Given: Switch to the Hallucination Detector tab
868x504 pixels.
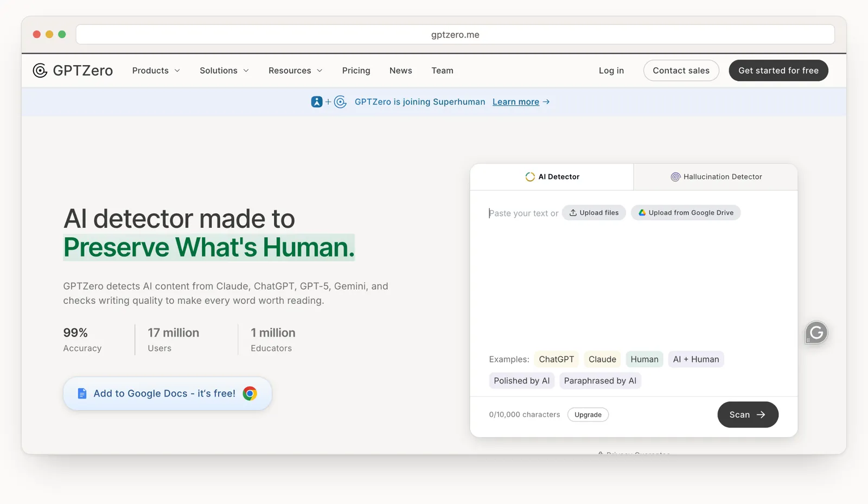Looking at the screenshot, I should 716,177.
